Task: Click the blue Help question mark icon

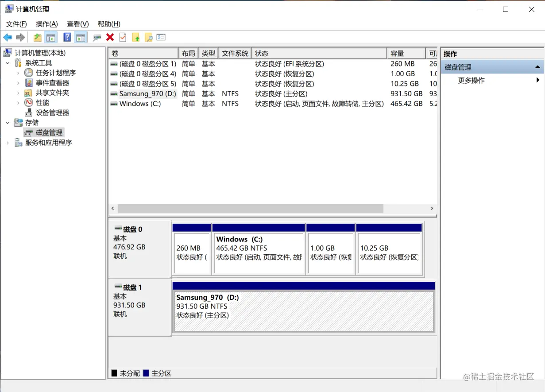Action: pyautogui.click(x=67, y=38)
